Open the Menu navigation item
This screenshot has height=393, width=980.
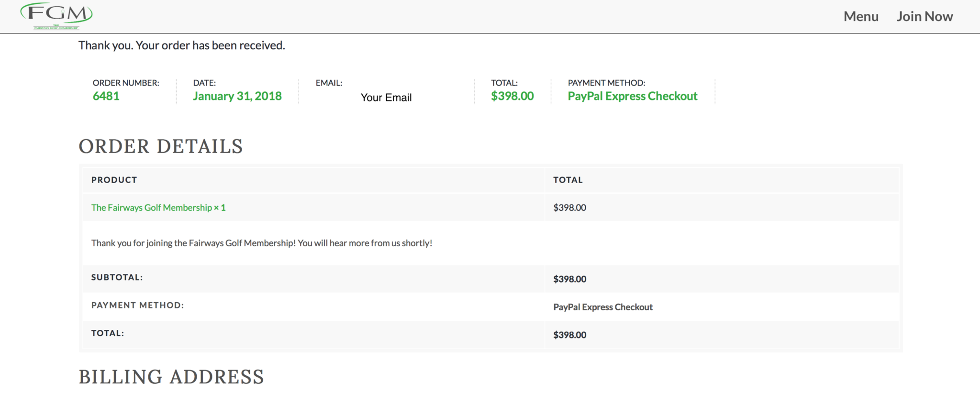[x=861, y=16]
